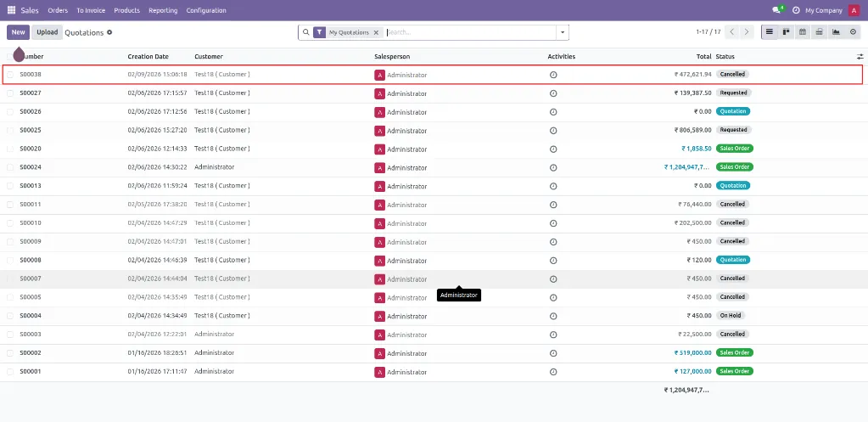
Task: Remove the My Quotations filter
Action: pyautogui.click(x=376, y=32)
